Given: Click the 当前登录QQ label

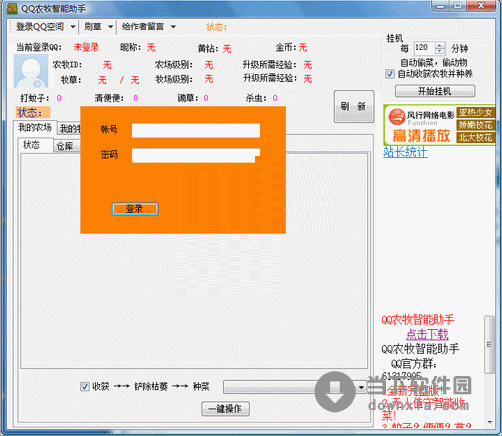Looking at the screenshot, I should (39, 47).
